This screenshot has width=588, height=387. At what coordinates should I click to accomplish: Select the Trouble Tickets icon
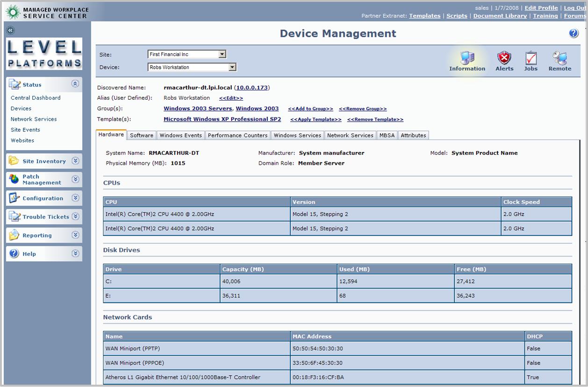click(x=14, y=216)
